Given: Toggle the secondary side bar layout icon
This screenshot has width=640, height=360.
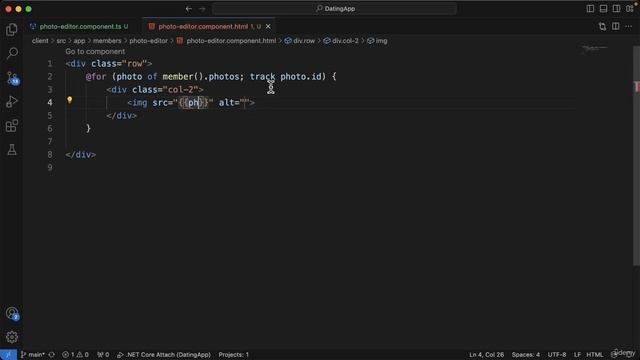Looking at the screenshot, I should click(616, 9).
